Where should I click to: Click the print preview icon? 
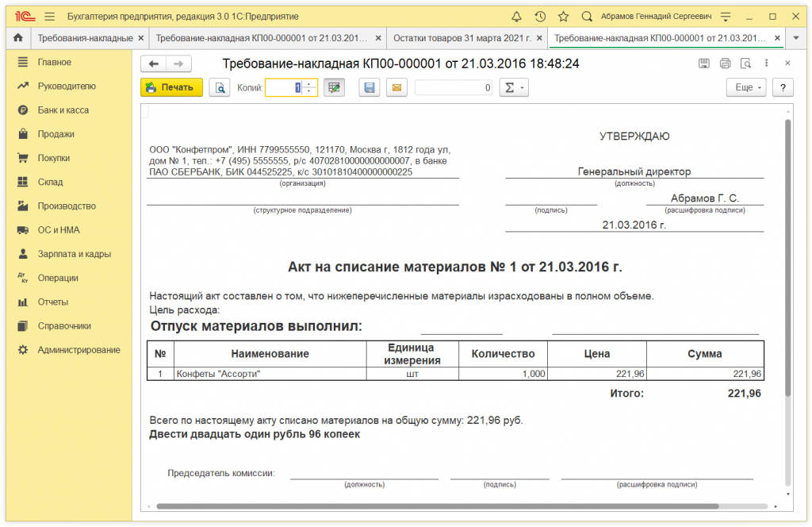tap(219, 88)
